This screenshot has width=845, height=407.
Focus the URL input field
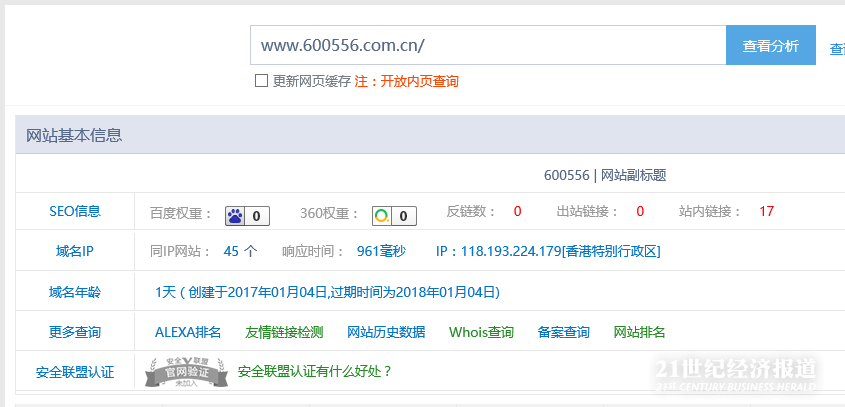coord(488,45)
